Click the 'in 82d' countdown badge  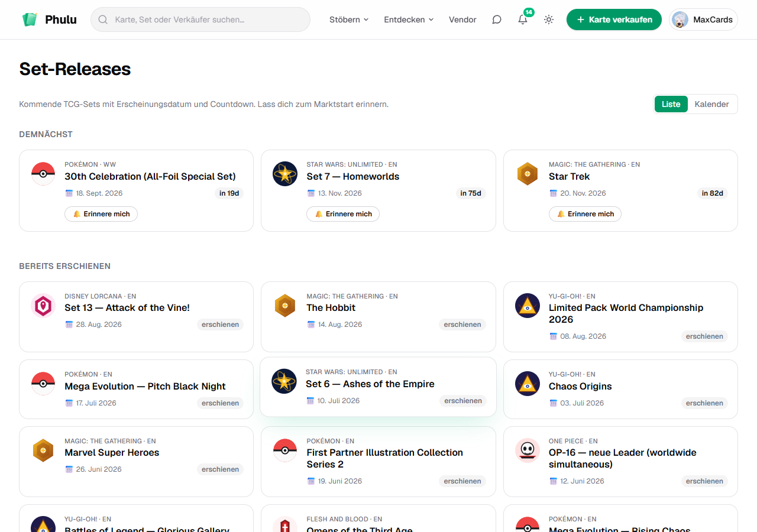point(713,193)
